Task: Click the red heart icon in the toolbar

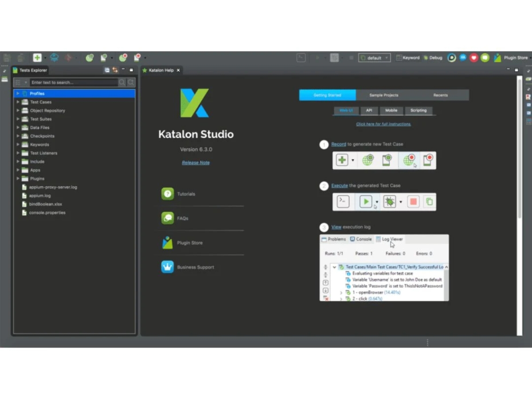Action: pos(474,58)
